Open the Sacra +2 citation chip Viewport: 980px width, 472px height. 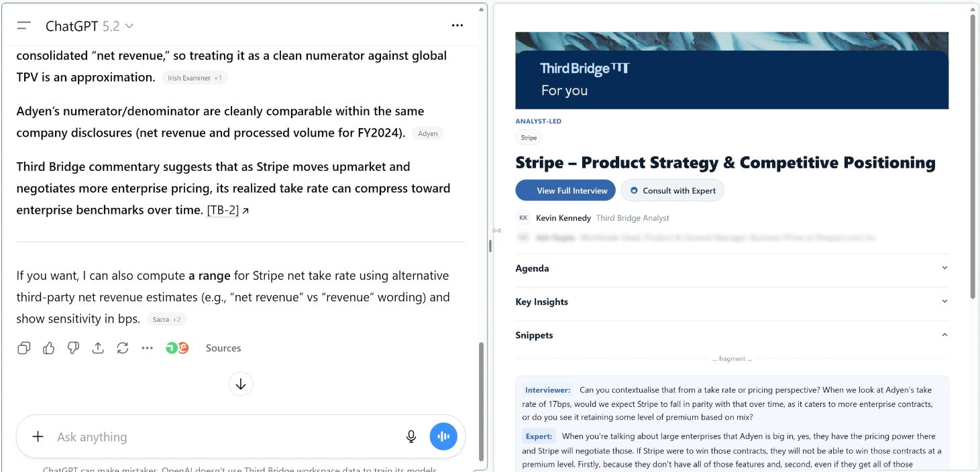click(x=166, y=320)
